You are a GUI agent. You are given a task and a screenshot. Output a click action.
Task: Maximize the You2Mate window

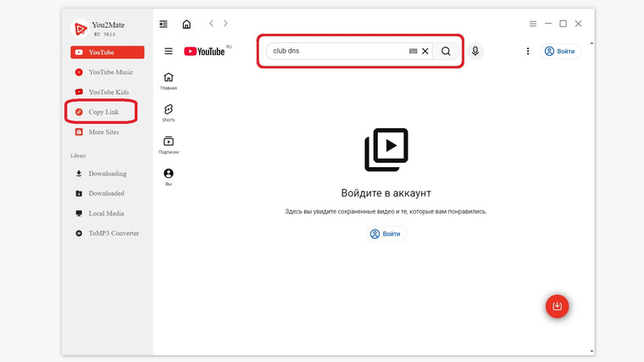click(x=563, y=24)
